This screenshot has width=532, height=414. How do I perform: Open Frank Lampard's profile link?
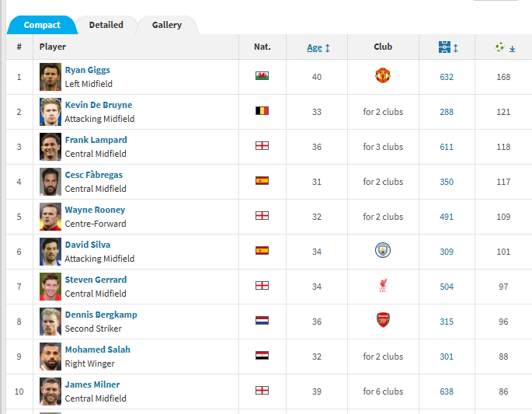96,140
